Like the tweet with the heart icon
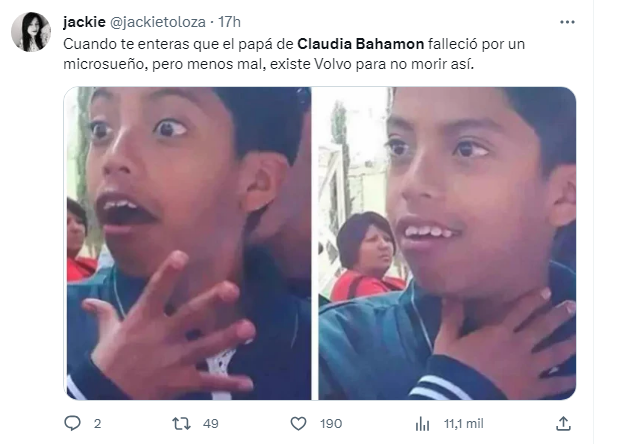 coord(298,424)
